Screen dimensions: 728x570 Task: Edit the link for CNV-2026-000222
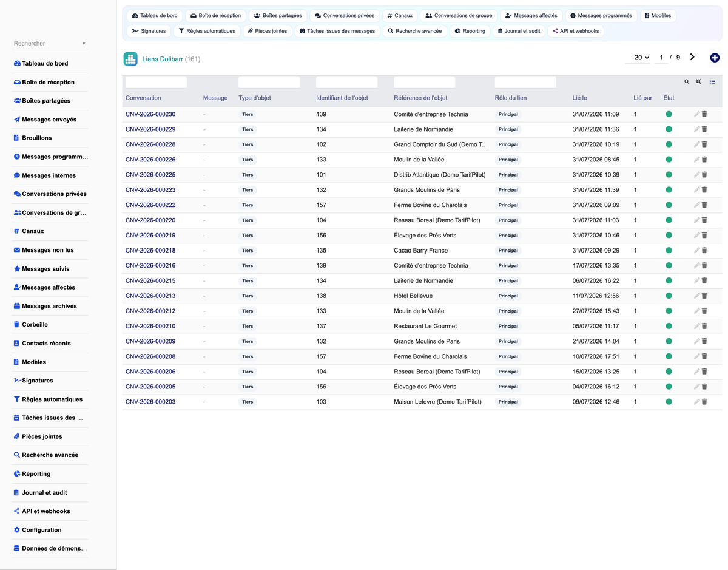tap(697, 205)
